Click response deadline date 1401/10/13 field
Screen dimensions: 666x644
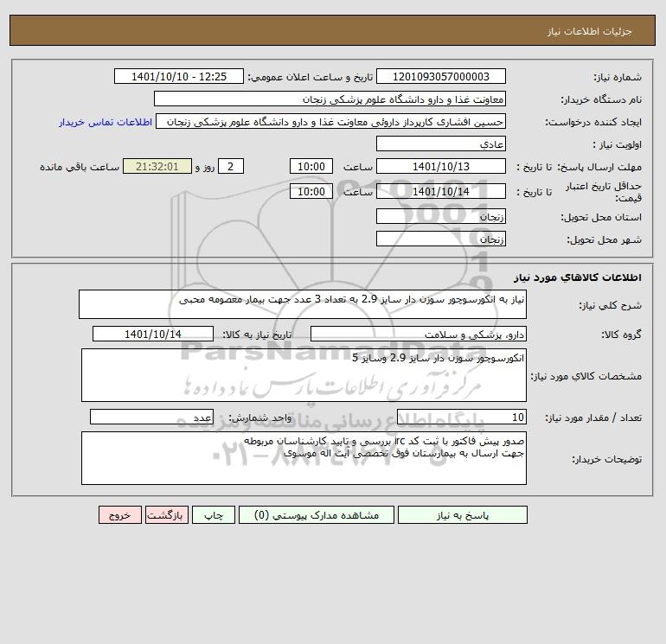441,167
